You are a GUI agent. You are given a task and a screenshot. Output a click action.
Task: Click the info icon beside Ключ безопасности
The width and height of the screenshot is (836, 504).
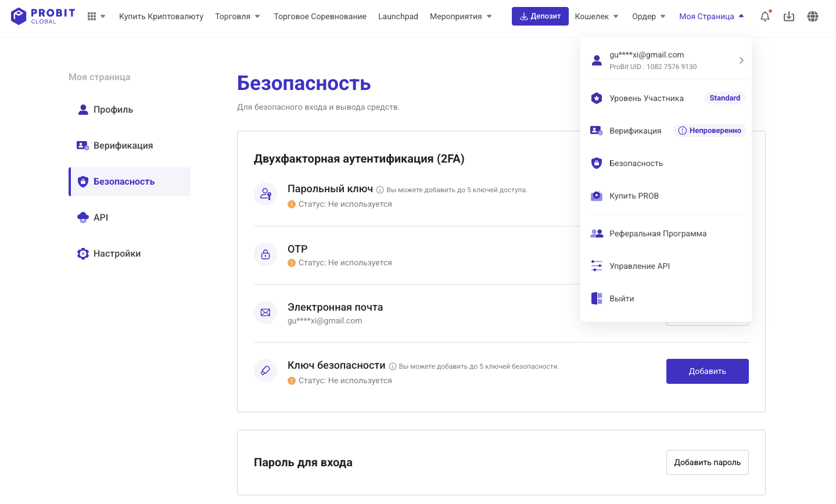[x=393, y=366]
